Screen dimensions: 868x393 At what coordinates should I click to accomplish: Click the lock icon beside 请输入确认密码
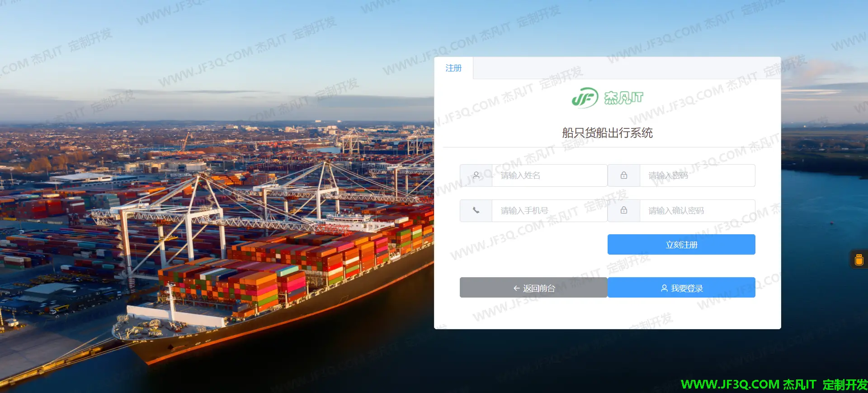click(x=624, y=210)
